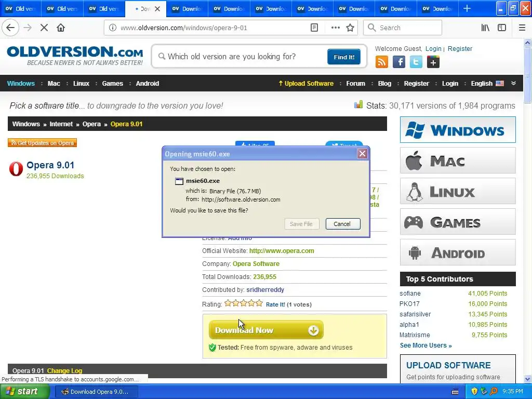Click the first rating star
This screenshot has height=399, width=532.
point(228,303)
